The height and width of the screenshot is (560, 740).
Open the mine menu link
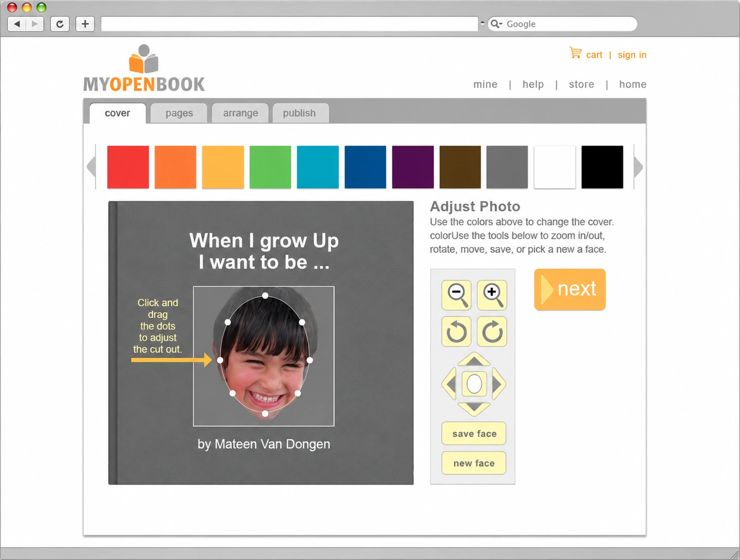click(x=485, y=84)
